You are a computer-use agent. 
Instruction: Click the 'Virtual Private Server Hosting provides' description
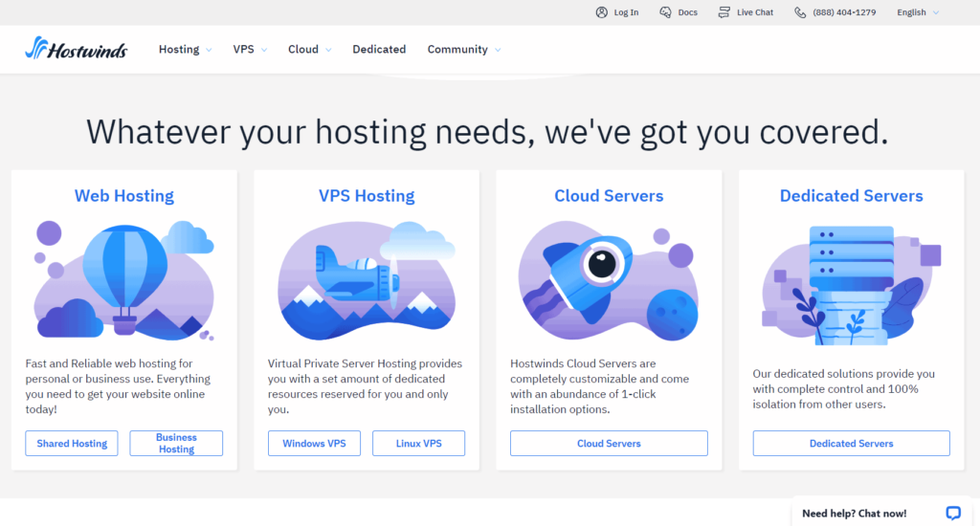pos(366,386)
